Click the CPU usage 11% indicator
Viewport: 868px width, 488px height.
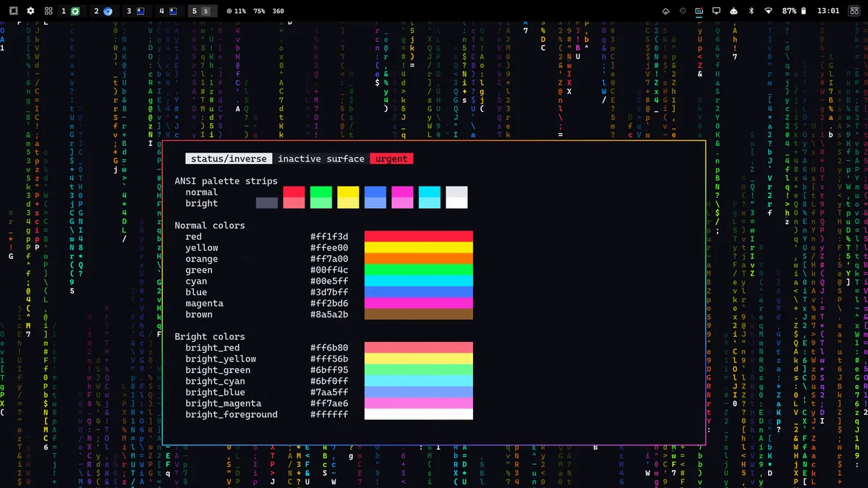point(236,11)
